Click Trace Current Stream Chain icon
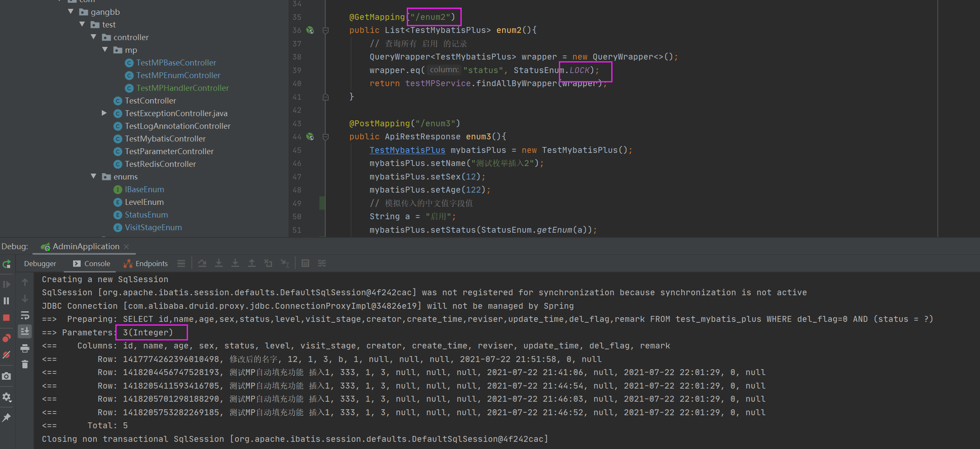 pyautogui.click(x=322, y=264)
